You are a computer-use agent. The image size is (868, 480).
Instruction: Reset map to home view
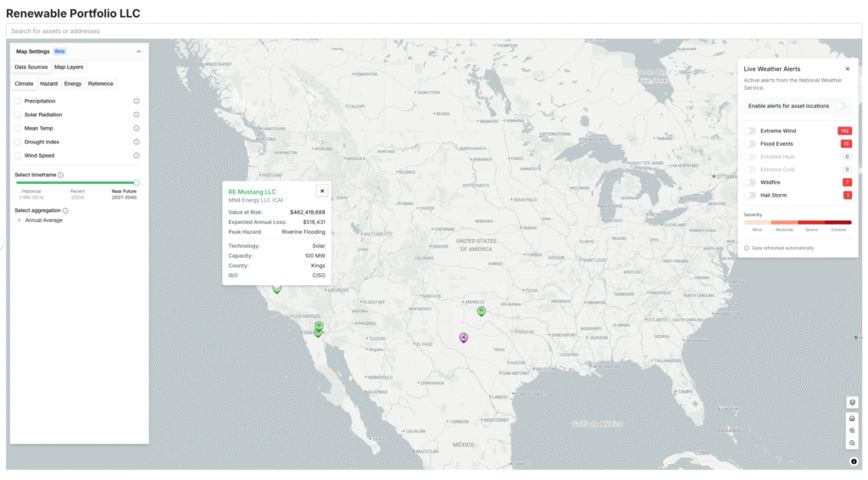coord(852,417)
